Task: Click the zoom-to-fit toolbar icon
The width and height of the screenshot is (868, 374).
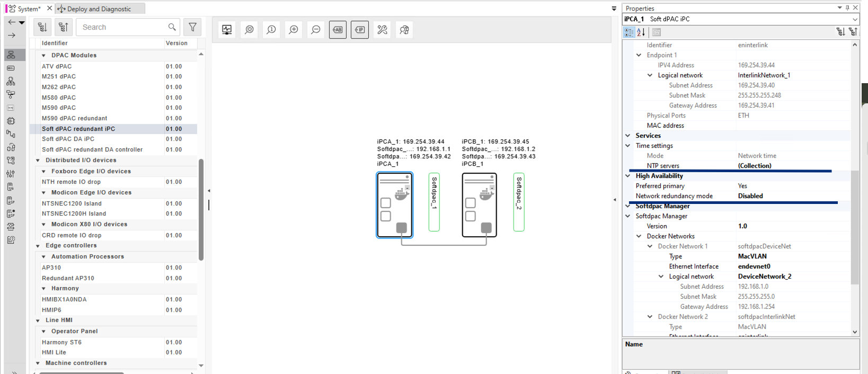Action: tap(249, 30)
